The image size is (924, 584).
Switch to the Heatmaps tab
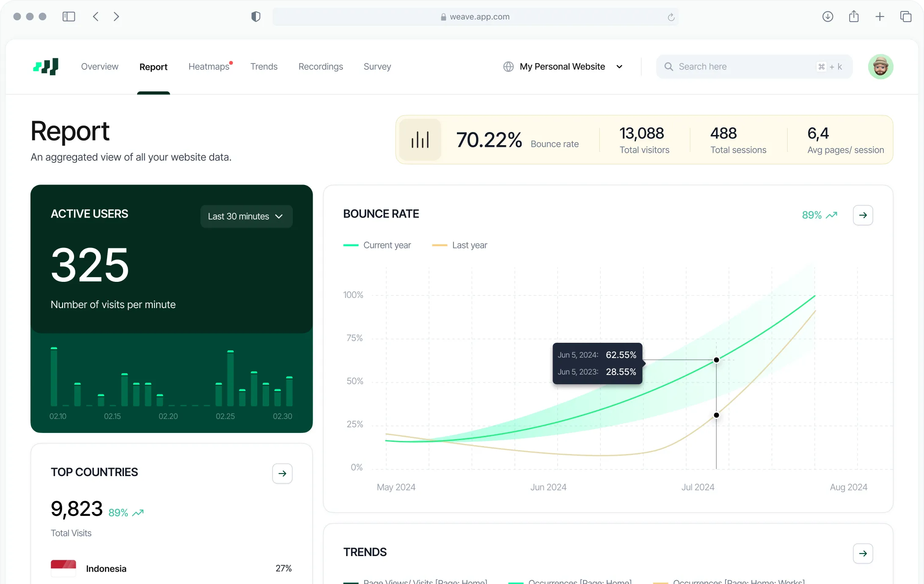point(209,66)
